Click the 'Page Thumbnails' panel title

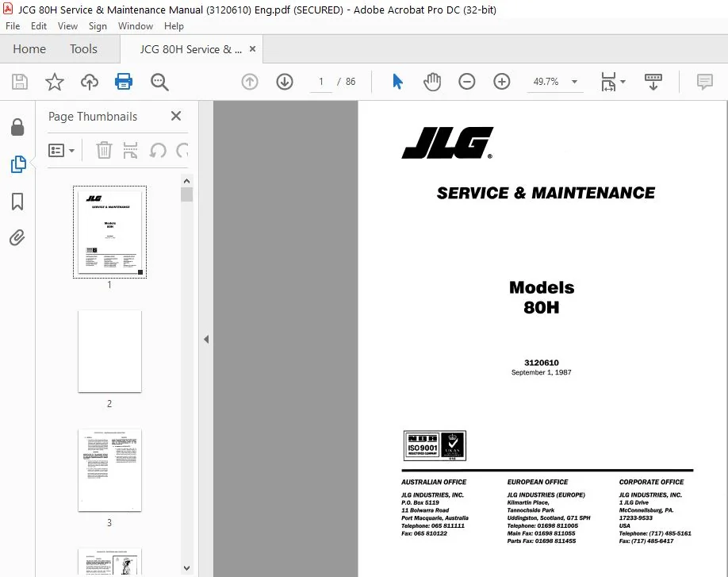click(93, 116)
